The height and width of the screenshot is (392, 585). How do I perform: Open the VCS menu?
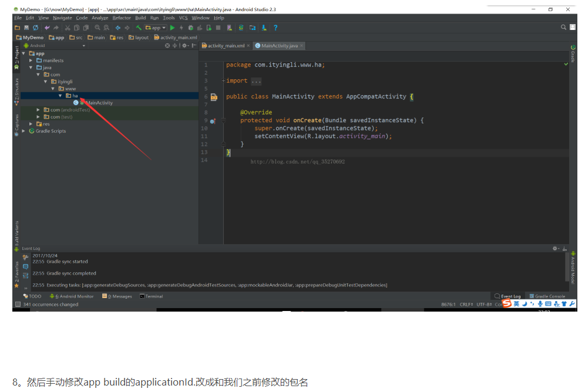[x=183, y=18]
